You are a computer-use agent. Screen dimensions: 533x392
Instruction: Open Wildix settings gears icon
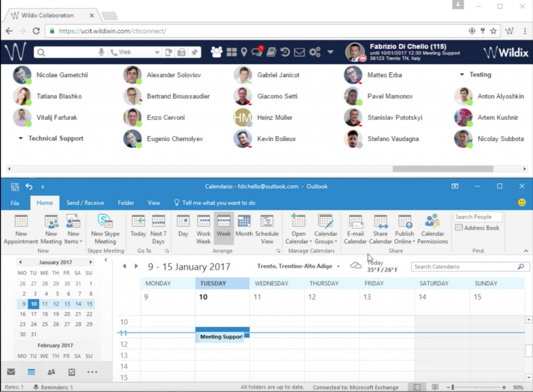pos(314,52)
